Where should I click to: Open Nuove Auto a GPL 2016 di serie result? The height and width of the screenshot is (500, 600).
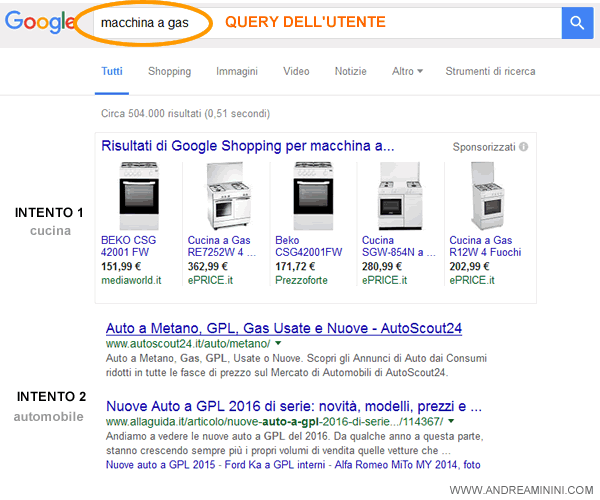(x=294, y=406)
